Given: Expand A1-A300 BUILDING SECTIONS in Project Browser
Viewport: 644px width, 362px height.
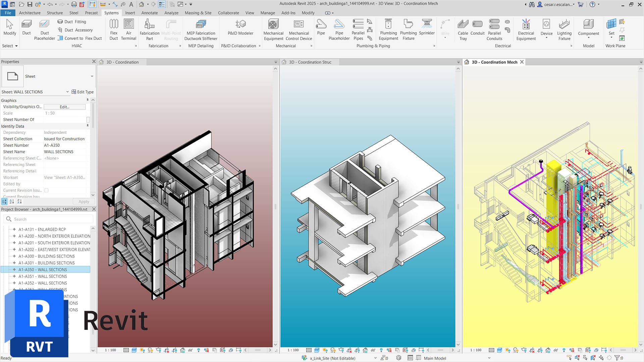Looking at the screenshot, I should (x=14, y=256).
